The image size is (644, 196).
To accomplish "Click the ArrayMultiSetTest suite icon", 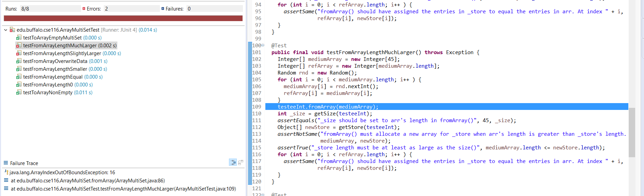I will coord(12,30).
